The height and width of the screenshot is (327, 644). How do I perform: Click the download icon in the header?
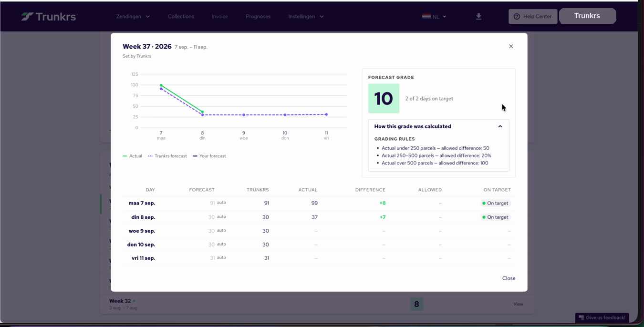point(478,16)
